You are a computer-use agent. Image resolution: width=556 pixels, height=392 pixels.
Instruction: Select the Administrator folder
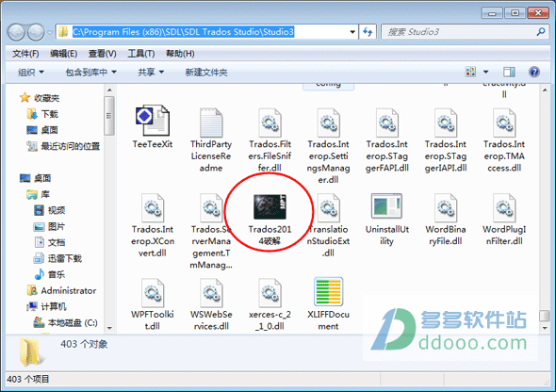coord(61,290)
